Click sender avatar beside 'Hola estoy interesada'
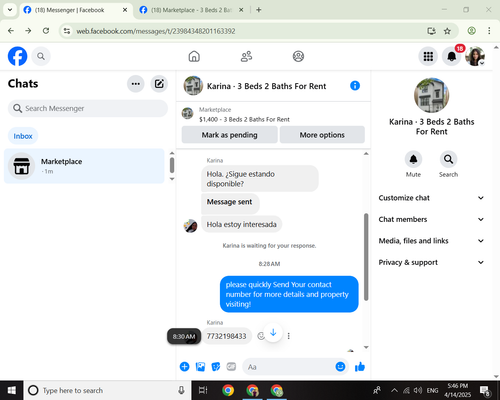 point(190,226)
